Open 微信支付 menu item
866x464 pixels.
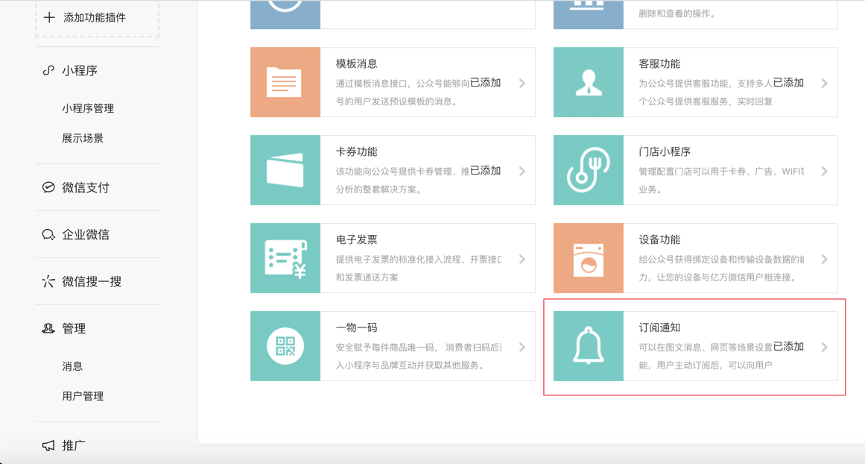pyautogui.click(x=86, y=187)
